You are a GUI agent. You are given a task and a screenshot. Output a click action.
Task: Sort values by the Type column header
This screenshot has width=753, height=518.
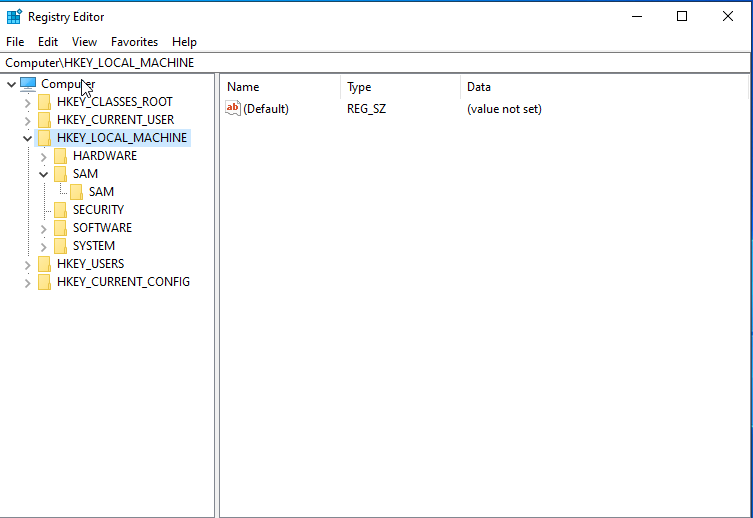pos(401,87)
